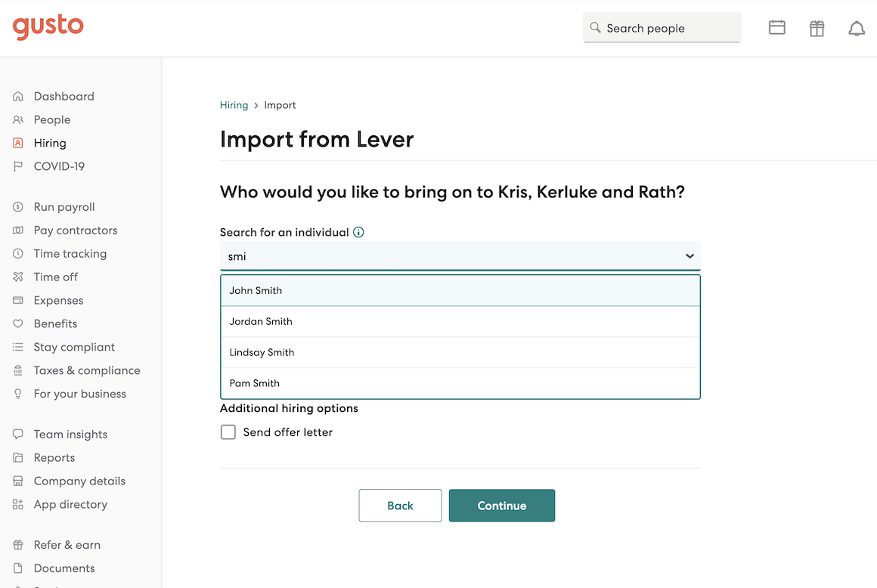Screen dimensions: 877x588
Task: Click the Pay contractors cash icon
Action: [18, 231]
